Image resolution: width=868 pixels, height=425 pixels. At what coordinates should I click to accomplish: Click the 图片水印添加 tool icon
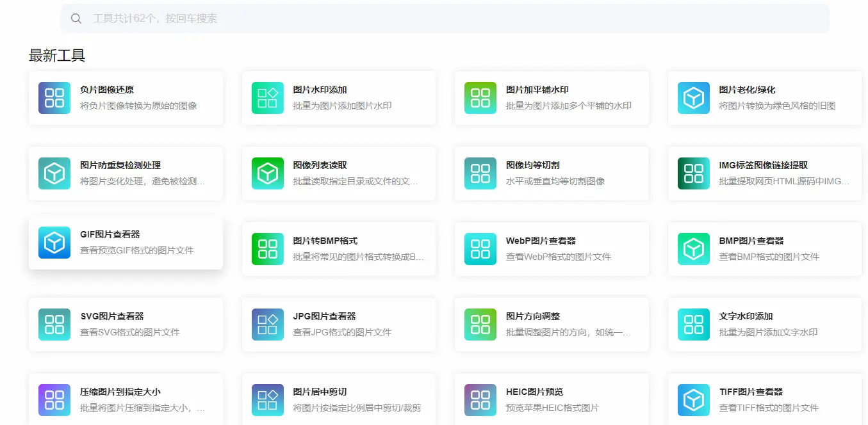click(x=267, y=98)
